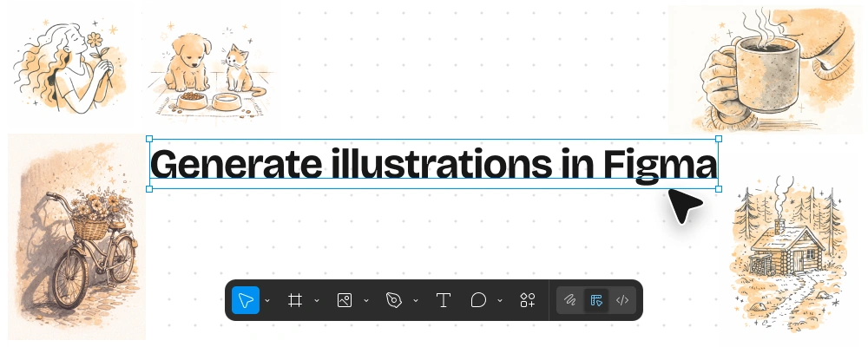Switch to Design mode
Image resolution: width=868 pixels, height=347 pixels.
point(596,300)
